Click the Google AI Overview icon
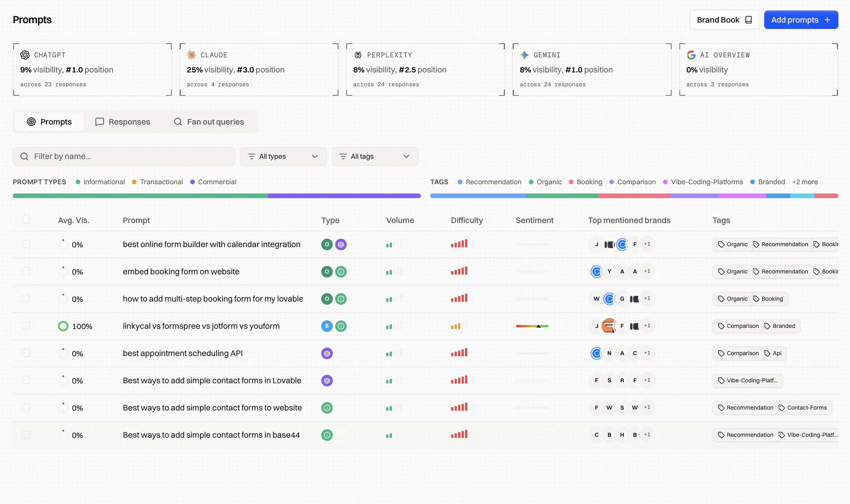 691,55
